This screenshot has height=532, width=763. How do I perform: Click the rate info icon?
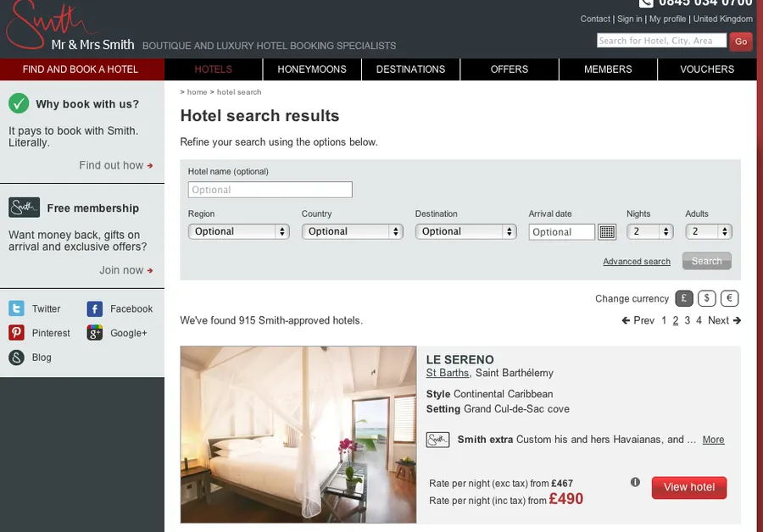(635, 482)
